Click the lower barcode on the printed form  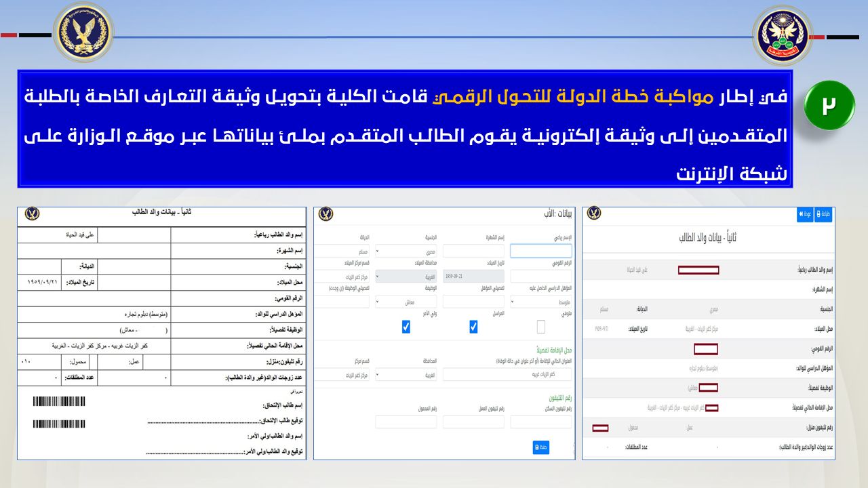pyautogui.click(x=59, y=424)
